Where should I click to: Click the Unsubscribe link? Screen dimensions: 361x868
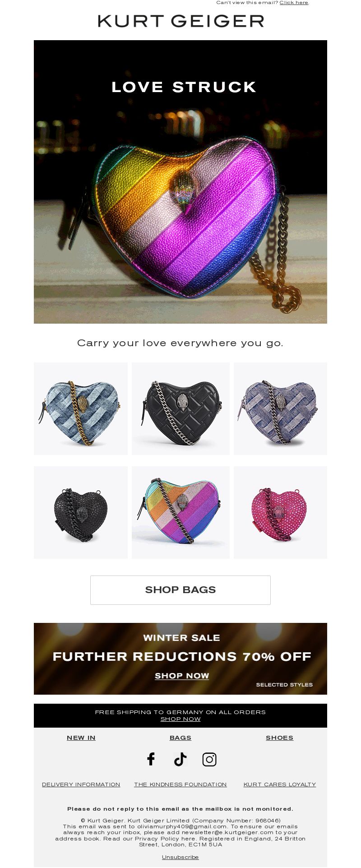[x=180, y=857]
